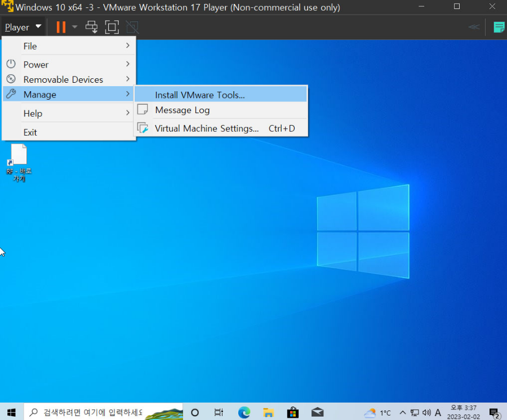The height and width of the screenshot is (420, 507).
Task: Choose Exit from the Player menu
Action: 69,132
